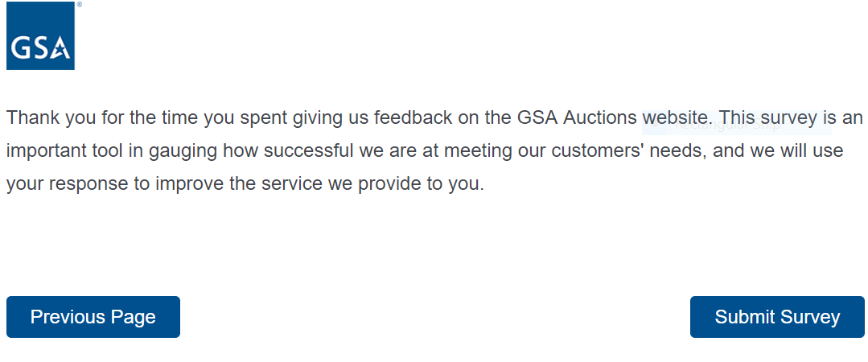868x362 pixels.
Task: Go back with the Previous Page button
Action: pos(93,317)
